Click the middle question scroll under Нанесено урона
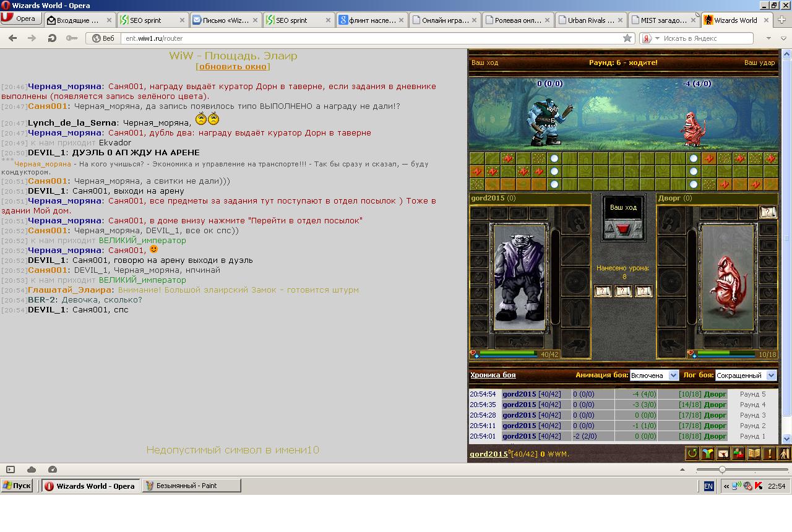Viewport: 792px width, 532px height. click(x=623, y=291)
